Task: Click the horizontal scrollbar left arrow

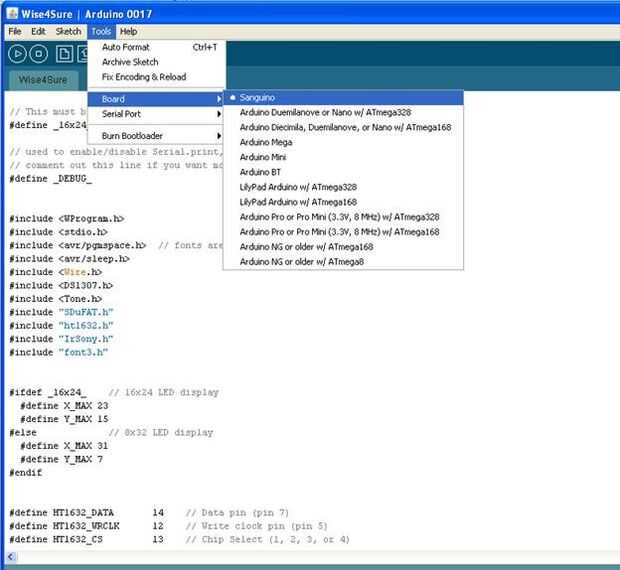Action: click(11, 557)
